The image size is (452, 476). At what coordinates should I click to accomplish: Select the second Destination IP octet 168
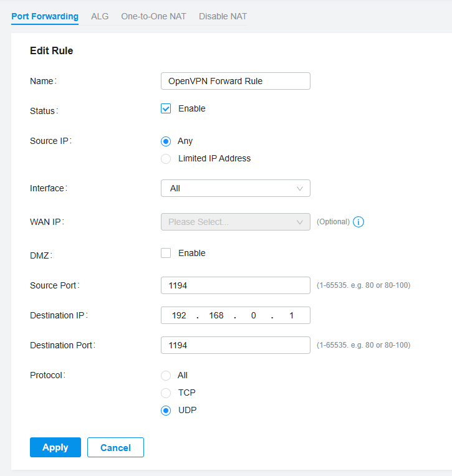(x=216, y=315)
